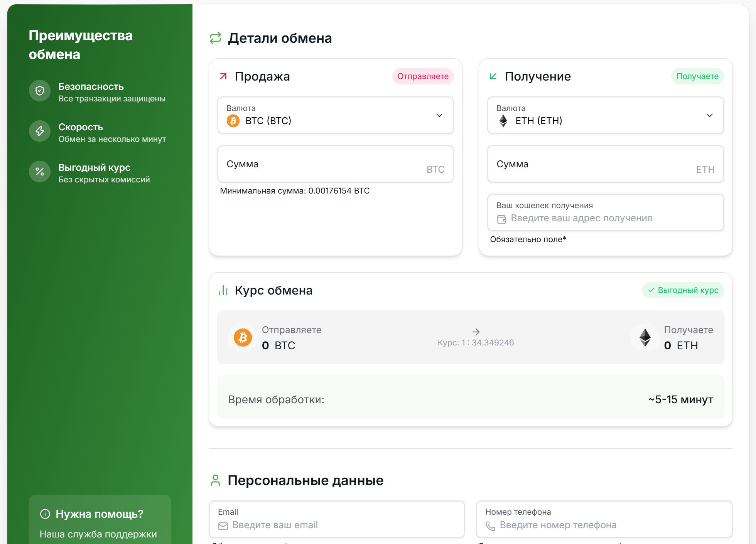Click the Ethereum logo in the receive currency field
This screenshot has height=544, width=756.
point(503,121)
